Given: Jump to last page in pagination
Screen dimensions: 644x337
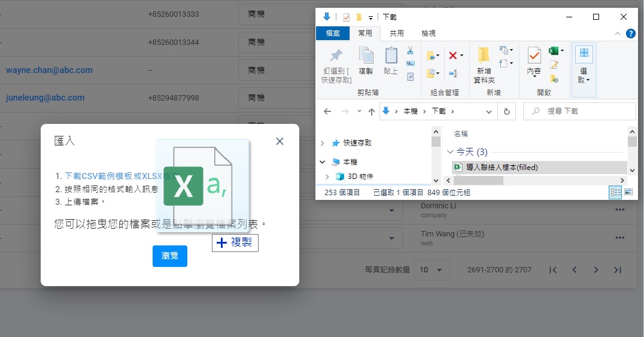Looking at the screenshot, I should (x=617, y=270).
